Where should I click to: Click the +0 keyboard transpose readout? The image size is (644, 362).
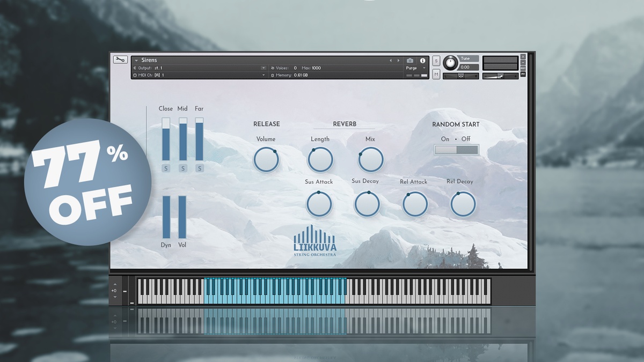[114, 291]
